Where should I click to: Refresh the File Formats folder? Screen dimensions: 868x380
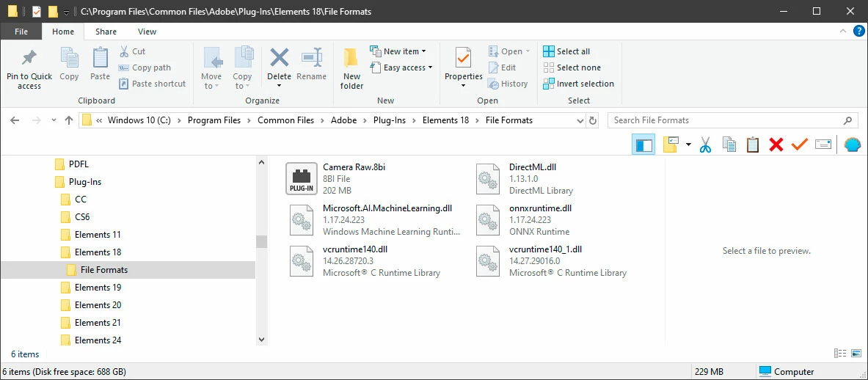(x=592, y=120)
